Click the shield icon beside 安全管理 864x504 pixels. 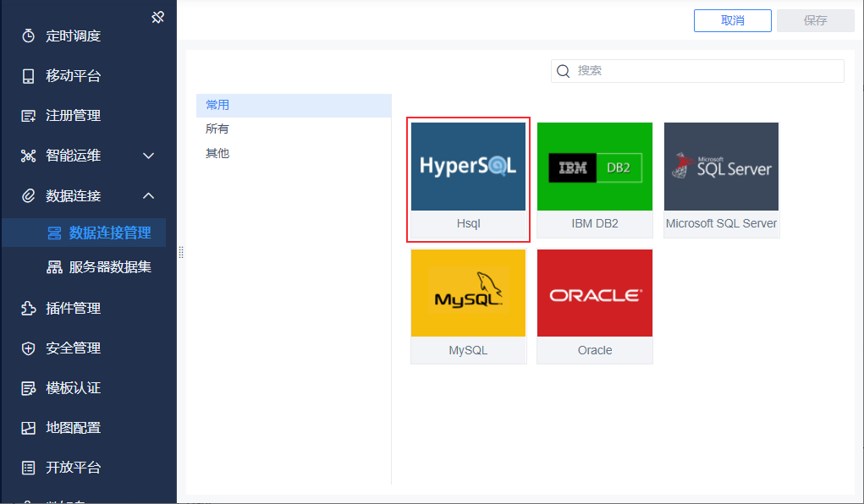[28, 348]
